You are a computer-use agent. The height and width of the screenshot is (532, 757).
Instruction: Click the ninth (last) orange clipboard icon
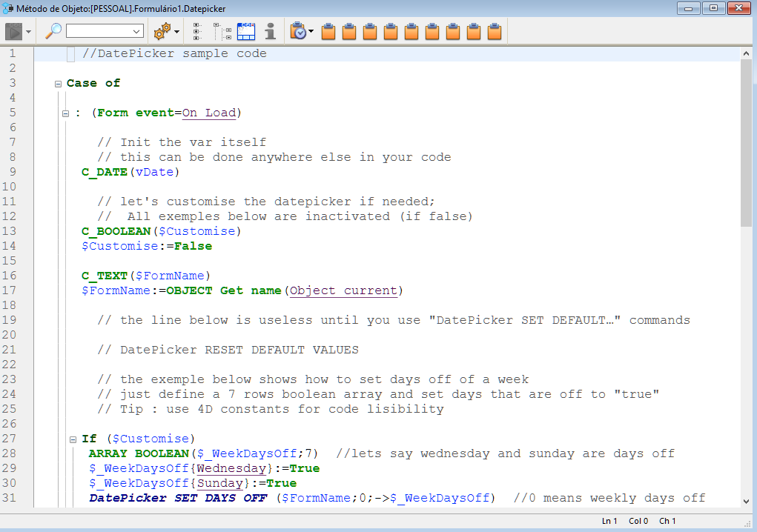495,31
